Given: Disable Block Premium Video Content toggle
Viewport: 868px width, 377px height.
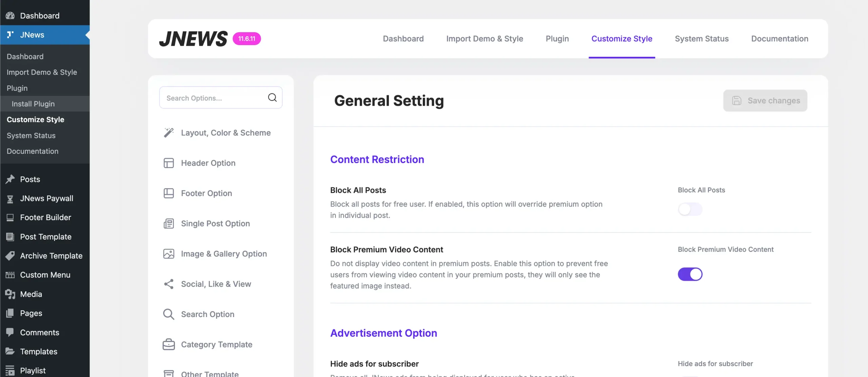Looking at the screenshot, I should tap(690, 274).
